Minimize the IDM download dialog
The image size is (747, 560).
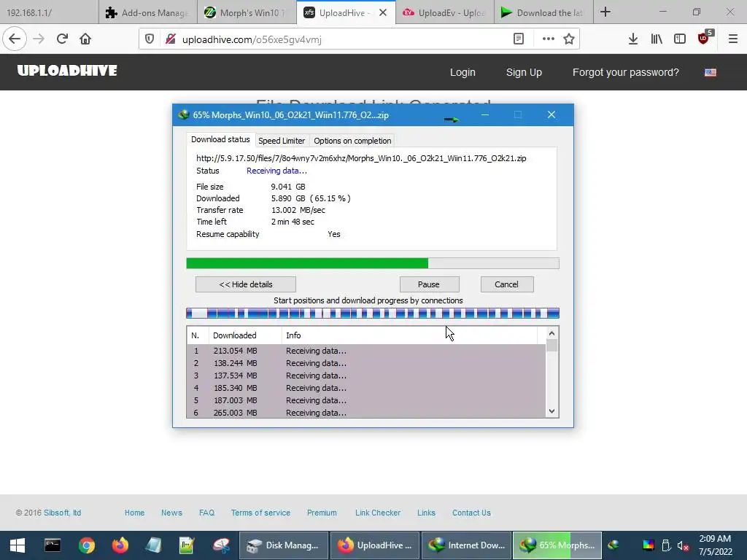tap(485, 114)
